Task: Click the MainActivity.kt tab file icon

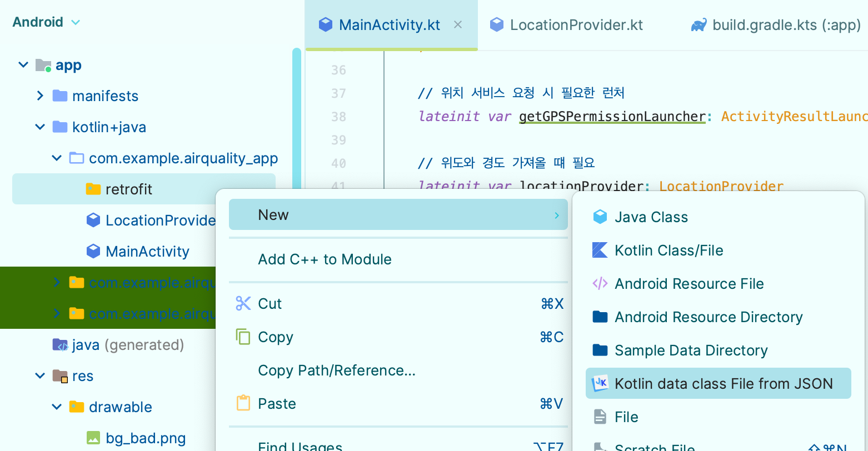Action: [x=325, y=25]
